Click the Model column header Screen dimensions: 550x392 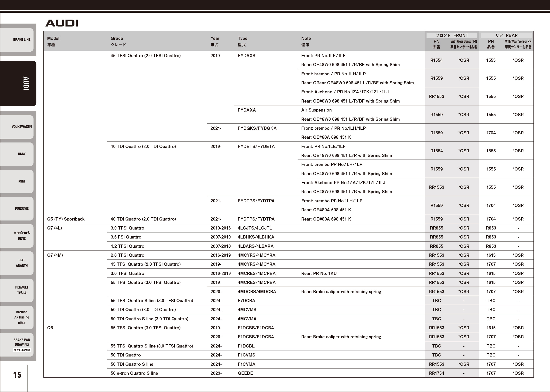click(x=53, y=41)
